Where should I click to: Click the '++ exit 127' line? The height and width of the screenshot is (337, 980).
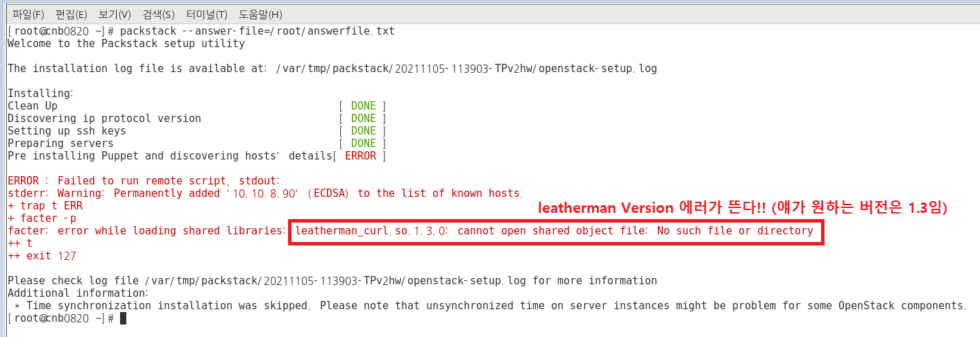[42, 256]
